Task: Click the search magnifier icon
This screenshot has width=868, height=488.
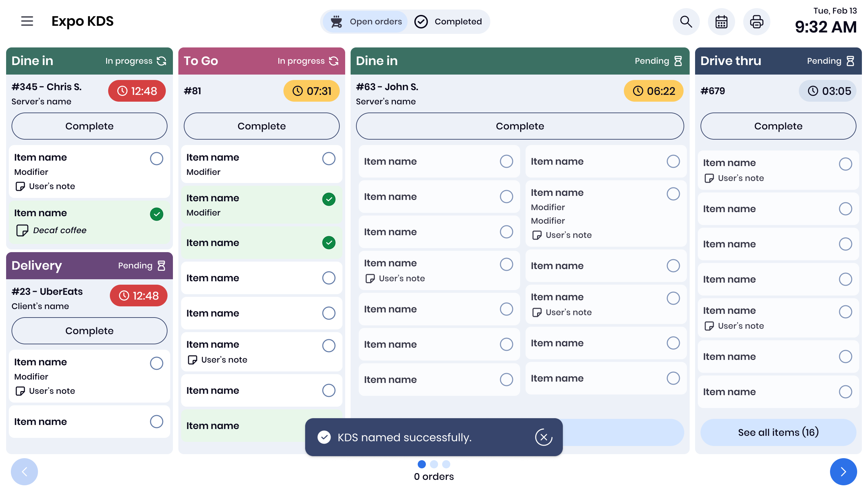Action: pyautogui.click(x=686, y=22)
